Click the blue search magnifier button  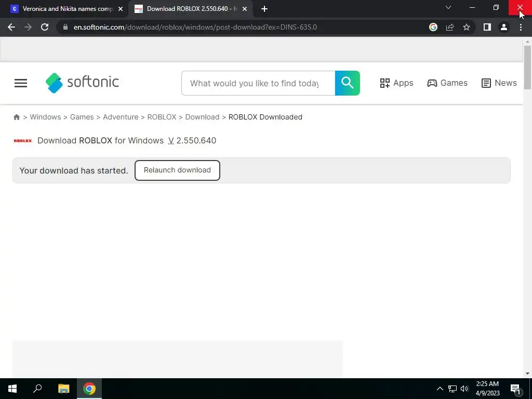point(347,83)
